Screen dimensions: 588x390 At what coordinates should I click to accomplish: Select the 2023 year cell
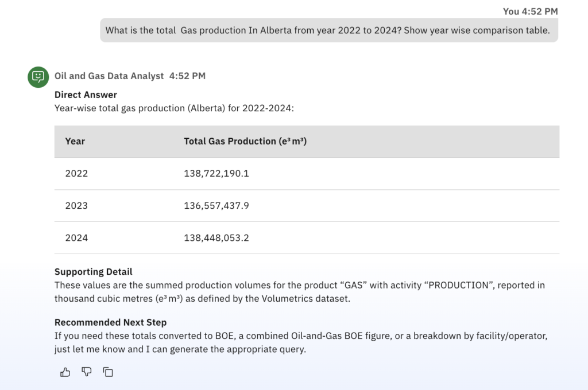[76, 205]
